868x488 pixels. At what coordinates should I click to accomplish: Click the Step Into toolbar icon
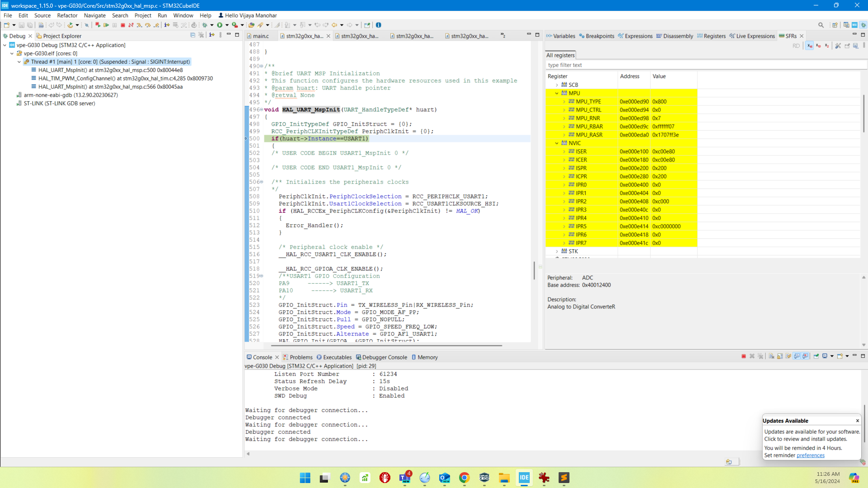pyautogui.click(x=139, y=25)
